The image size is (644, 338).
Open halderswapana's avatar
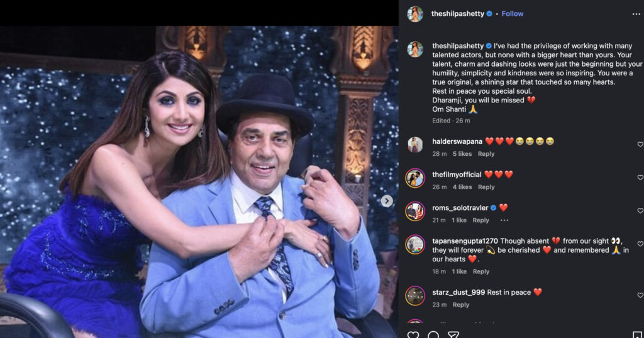[x=415, y=144]
